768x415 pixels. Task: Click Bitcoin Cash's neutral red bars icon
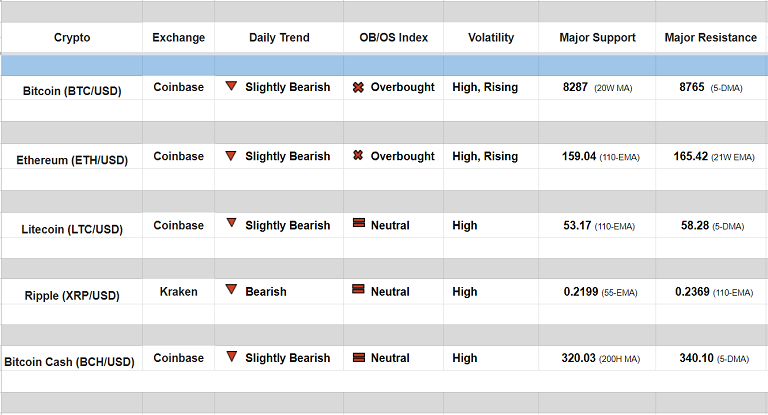(x=358, y=357)
